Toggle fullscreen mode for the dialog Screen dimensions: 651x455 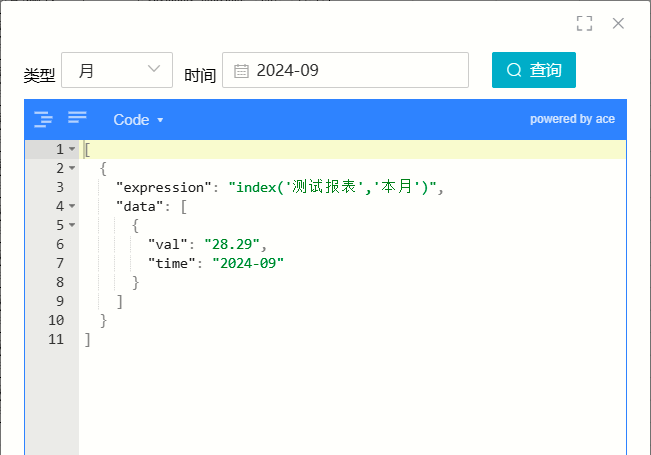(584, 23)
